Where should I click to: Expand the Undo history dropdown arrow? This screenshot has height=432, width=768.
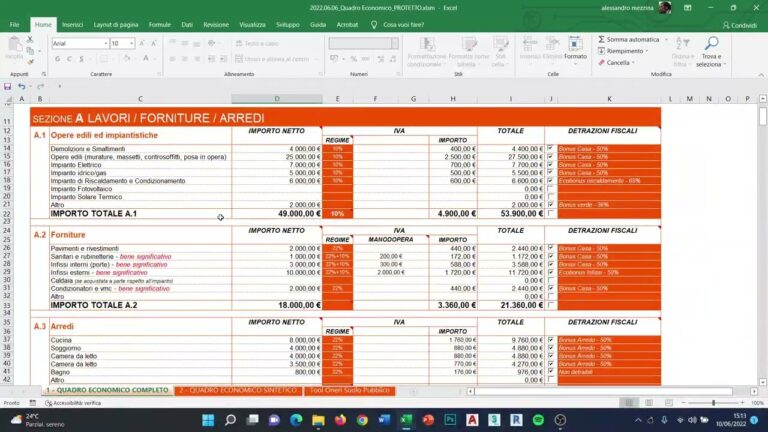30,87
